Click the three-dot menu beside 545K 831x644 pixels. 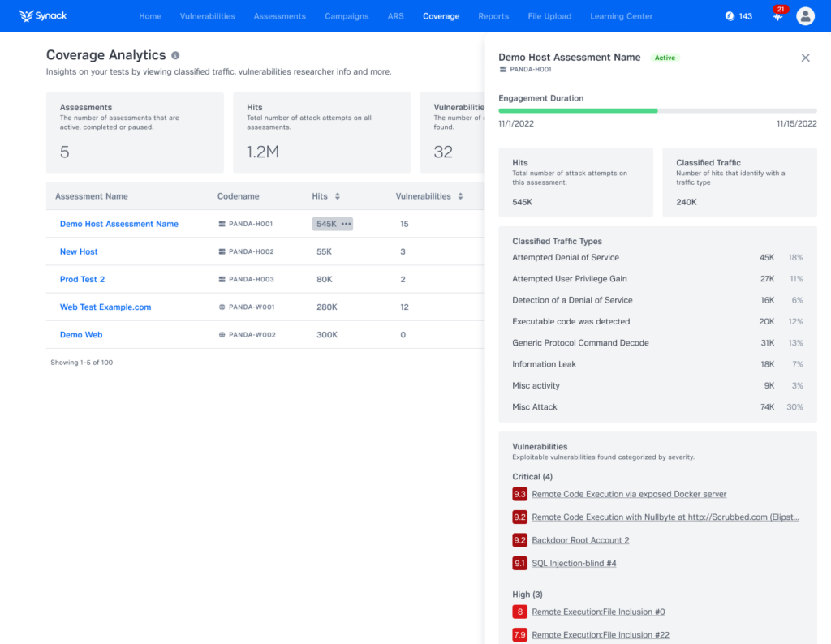click(x=346, y=224)
